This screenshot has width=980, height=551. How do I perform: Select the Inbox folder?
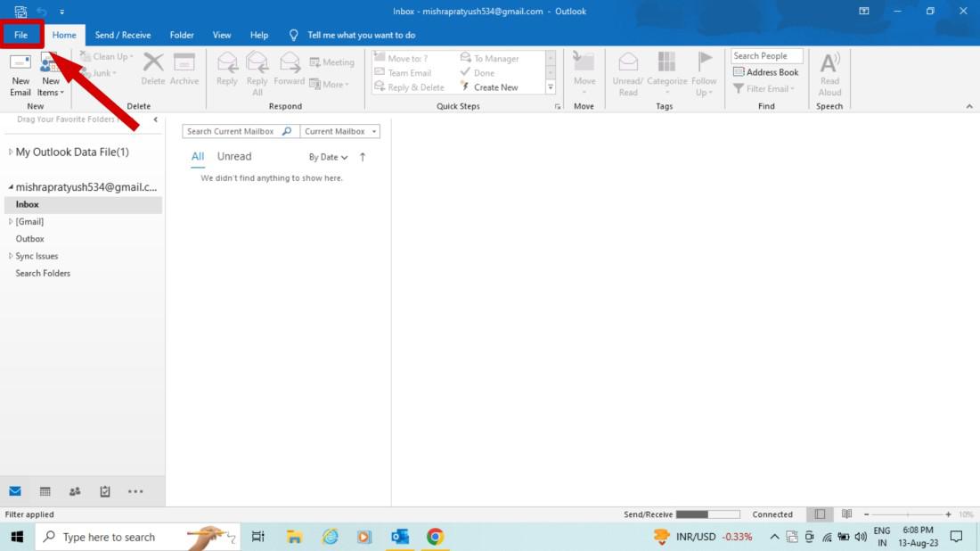83,204
